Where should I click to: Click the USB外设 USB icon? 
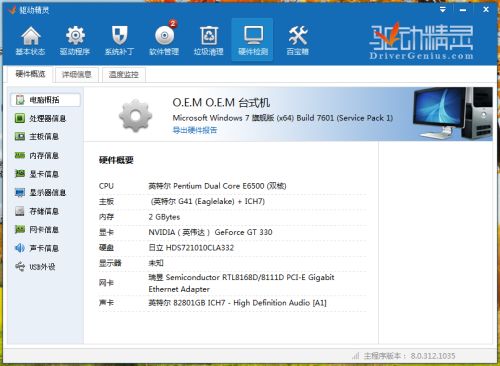[20, 267]
